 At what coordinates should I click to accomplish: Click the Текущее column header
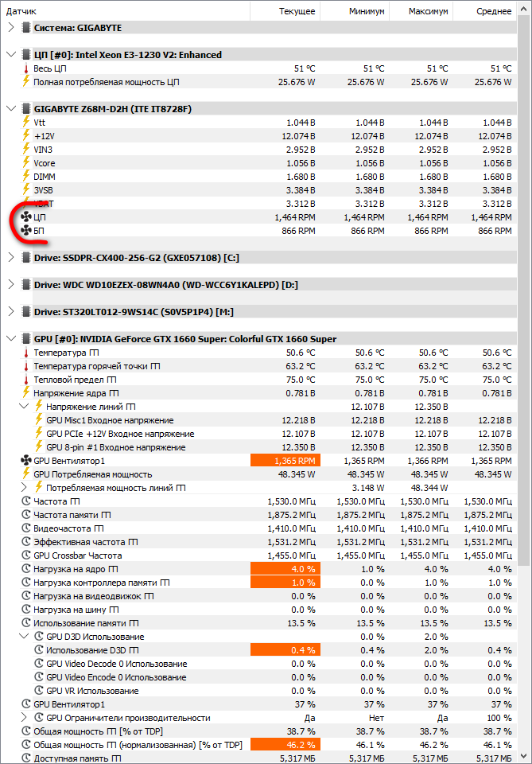(285, 11)
